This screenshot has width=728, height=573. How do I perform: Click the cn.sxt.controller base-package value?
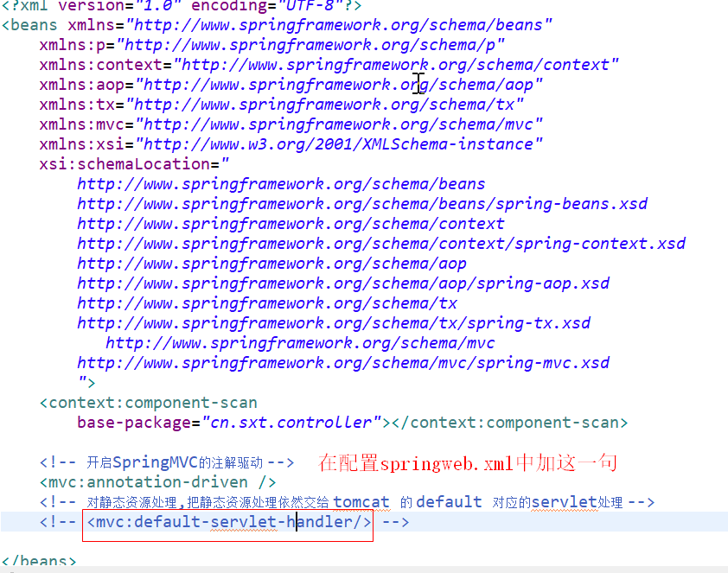[291, 423]
